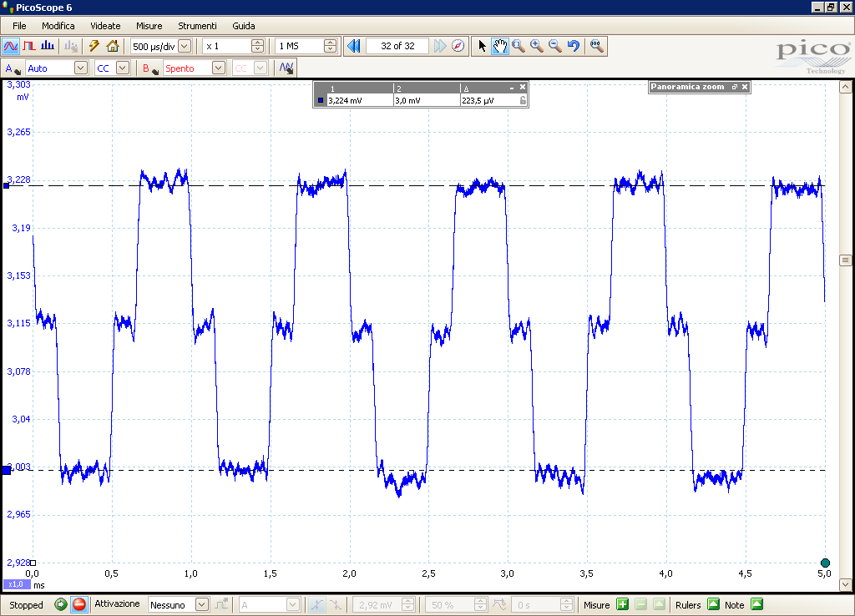Click the Home setup icon

coord(113,47)
